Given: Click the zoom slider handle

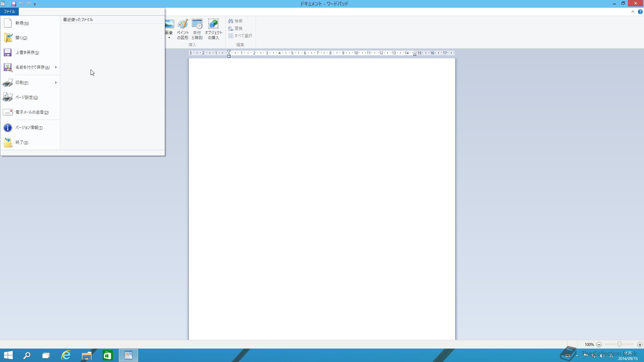Looking at the screenshot, I should tap(620, 344).
